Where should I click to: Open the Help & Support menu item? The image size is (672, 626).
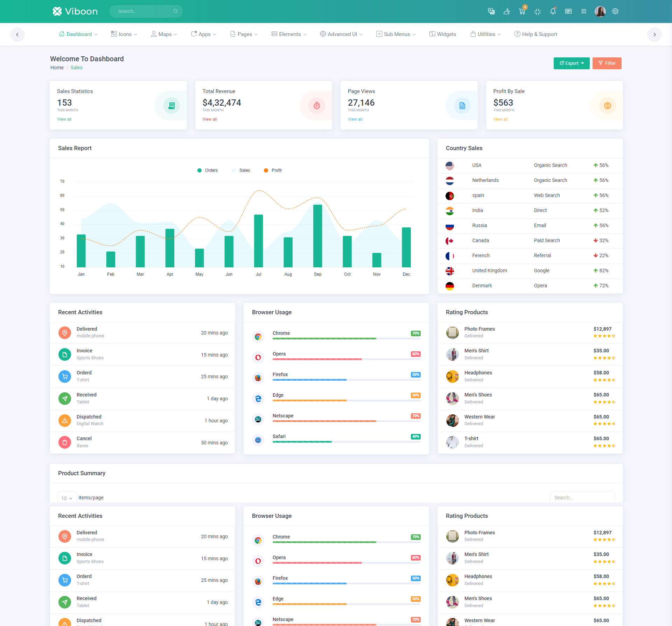536,34
